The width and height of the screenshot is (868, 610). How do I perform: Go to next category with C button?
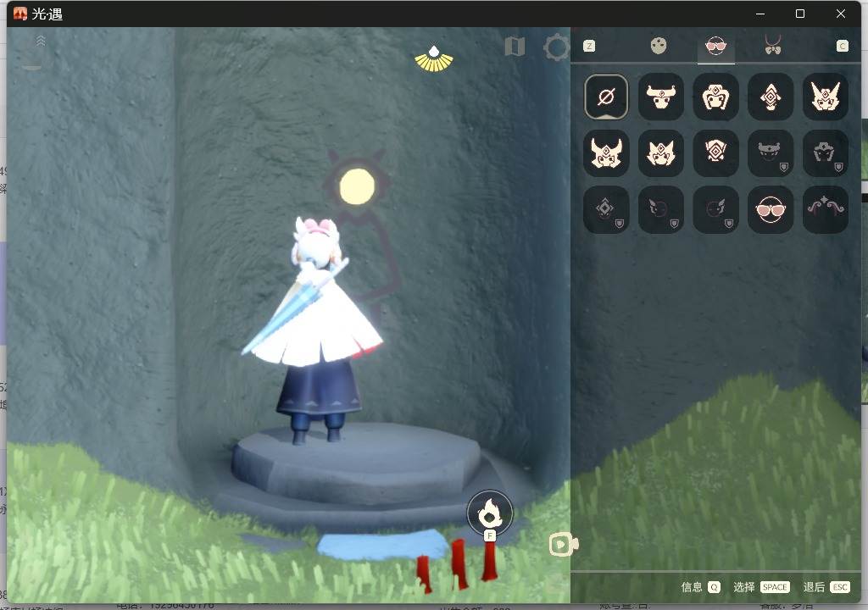(842, 46)
